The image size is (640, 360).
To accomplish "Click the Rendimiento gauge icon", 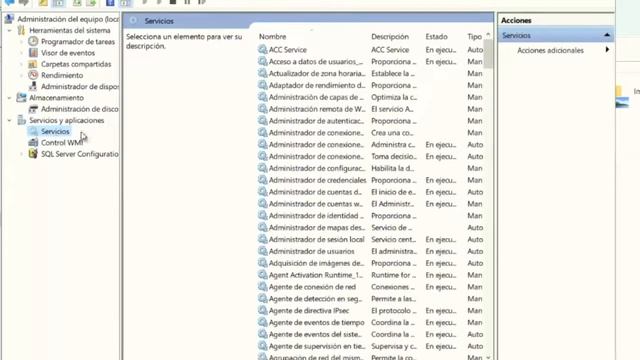I will coord(33,75).
